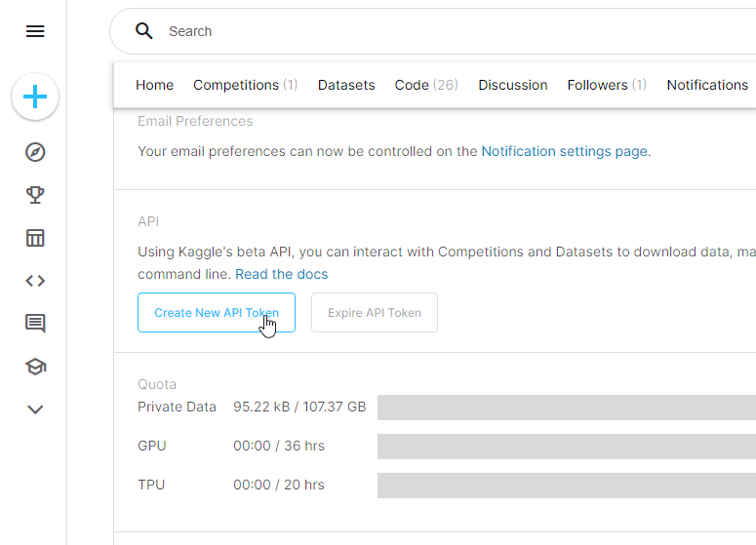
Task: Switch to the Home tab
Action: (x=154, y=85)
